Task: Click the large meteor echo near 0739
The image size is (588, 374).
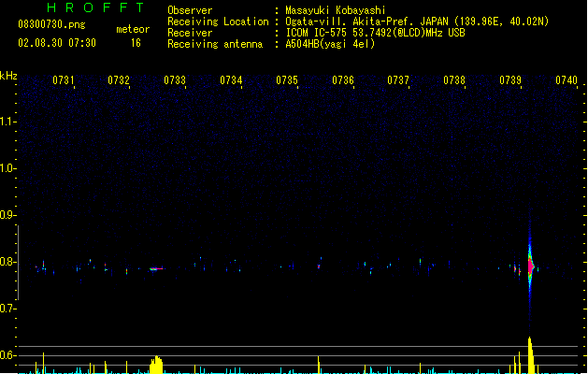Action: (530, 266)
